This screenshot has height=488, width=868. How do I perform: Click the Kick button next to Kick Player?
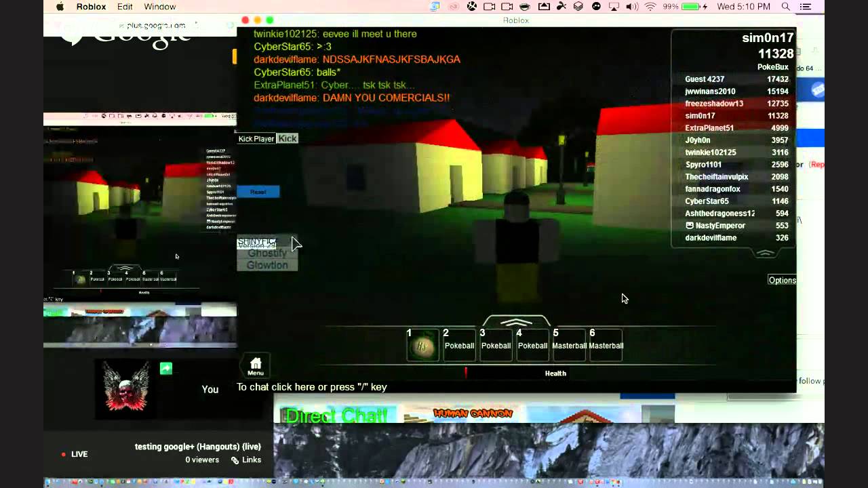coord(288,138)
